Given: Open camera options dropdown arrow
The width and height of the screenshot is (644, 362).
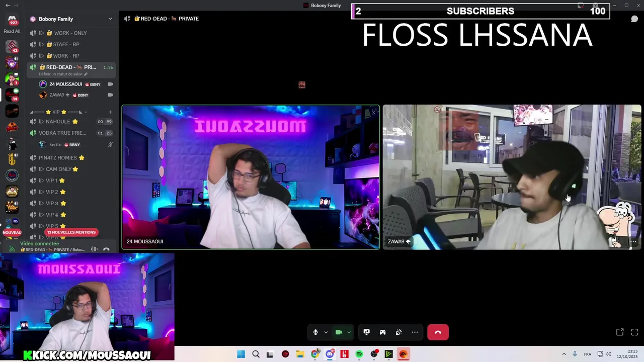Looking at the screenshot, I should (349, 332).
